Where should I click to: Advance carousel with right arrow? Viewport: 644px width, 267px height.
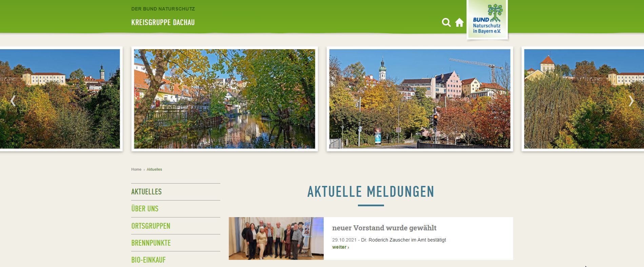[x=631, y=101]
